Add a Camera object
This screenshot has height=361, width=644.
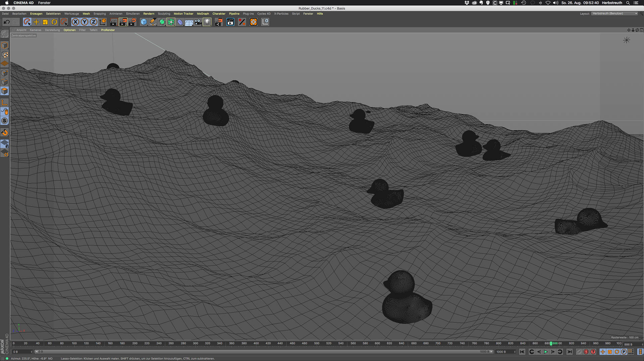click(x=198, y=22)
